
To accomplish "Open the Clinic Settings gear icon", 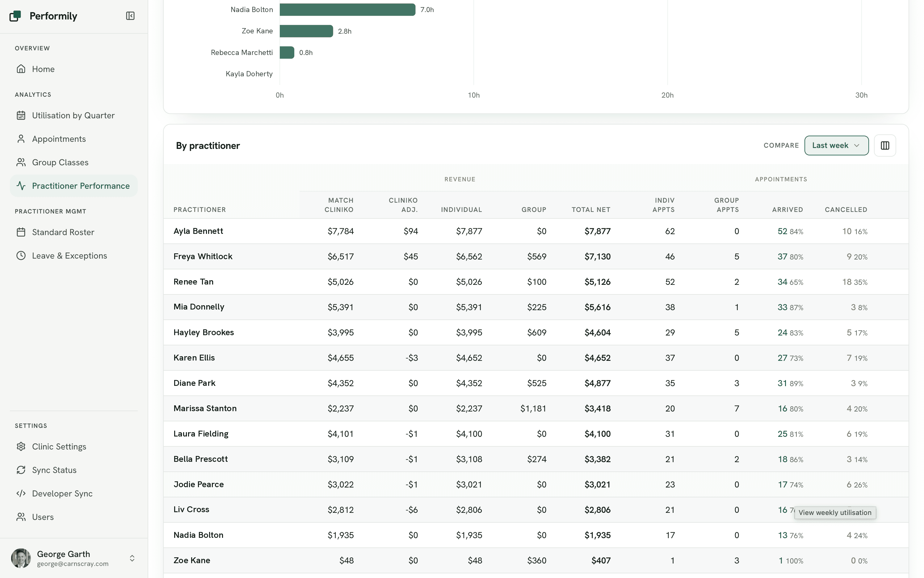I will (x=21, y=446).
